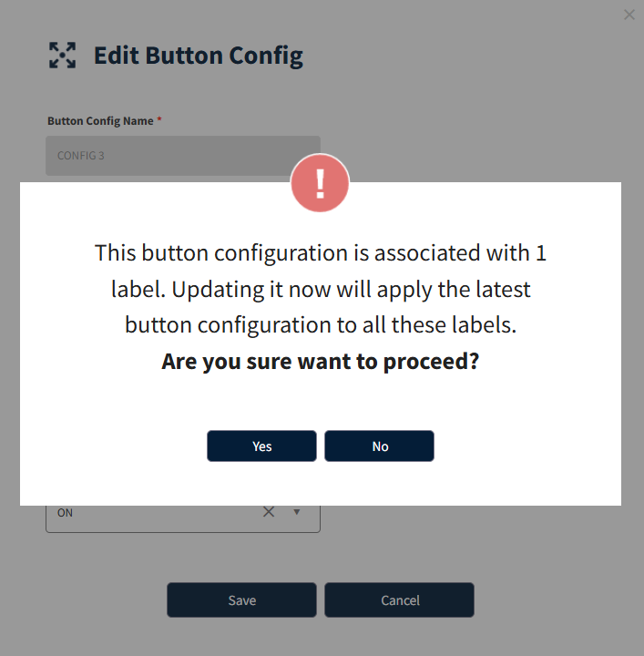Viewport: 644px width, 656px height.
Task: Clear the ON selection with the X
Action: click(269, 512)
